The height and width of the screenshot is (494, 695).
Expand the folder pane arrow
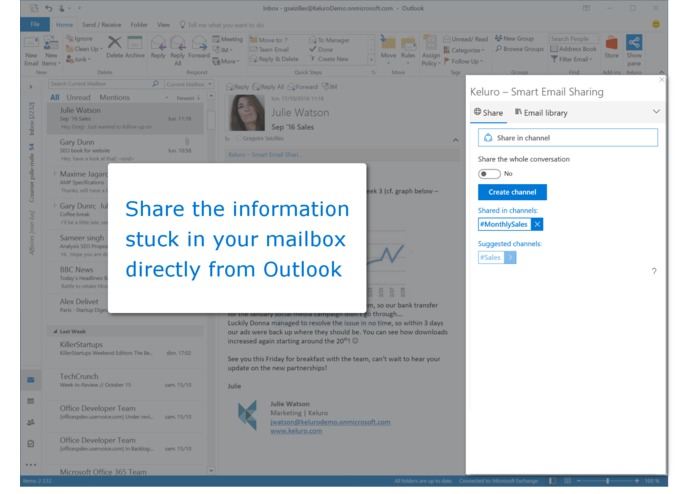click(x=31, y=87)
